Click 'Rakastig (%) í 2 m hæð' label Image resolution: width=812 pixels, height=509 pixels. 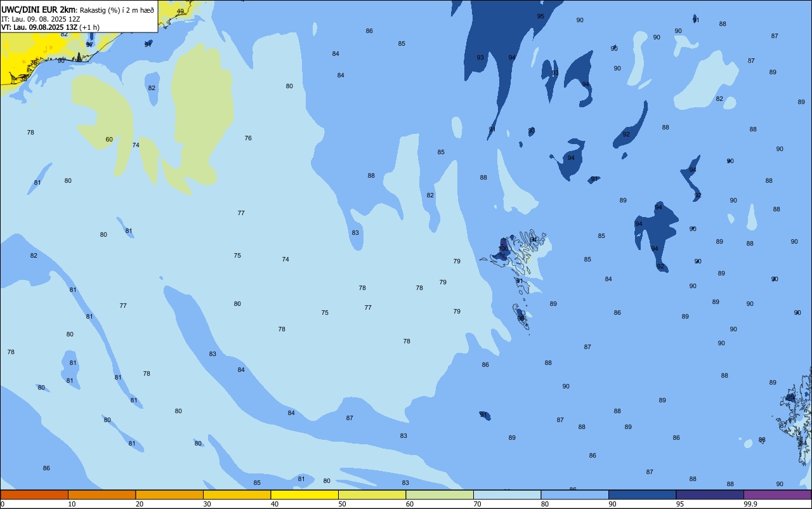click(x=117, y=10)
